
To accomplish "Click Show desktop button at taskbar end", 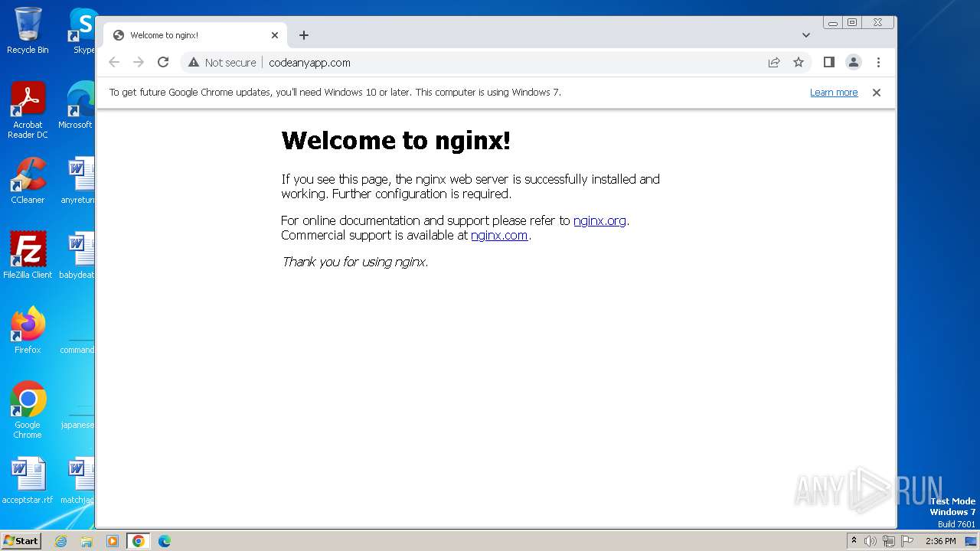I will click(971, 541).
